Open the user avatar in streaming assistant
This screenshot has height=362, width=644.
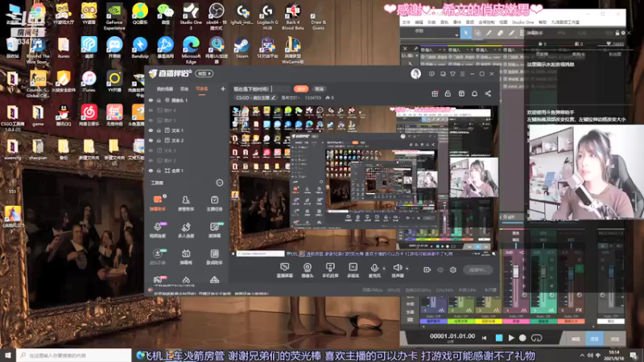(415, 74)
